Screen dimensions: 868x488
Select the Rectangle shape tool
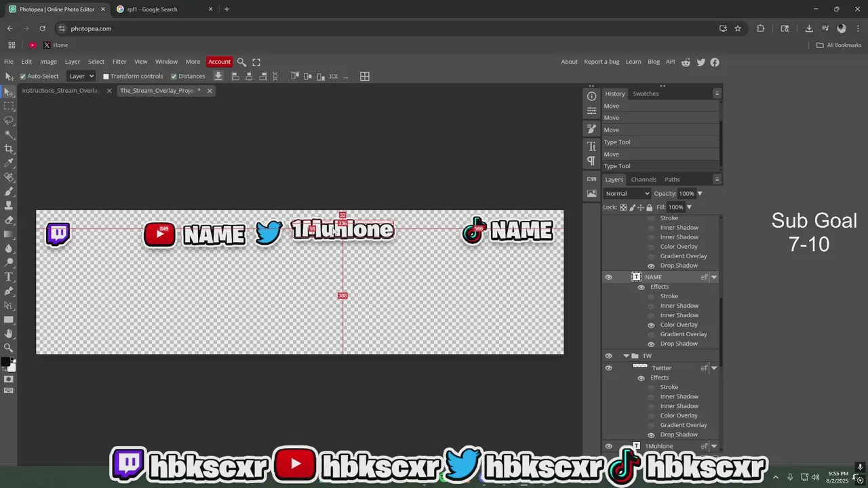pos(9,319)
